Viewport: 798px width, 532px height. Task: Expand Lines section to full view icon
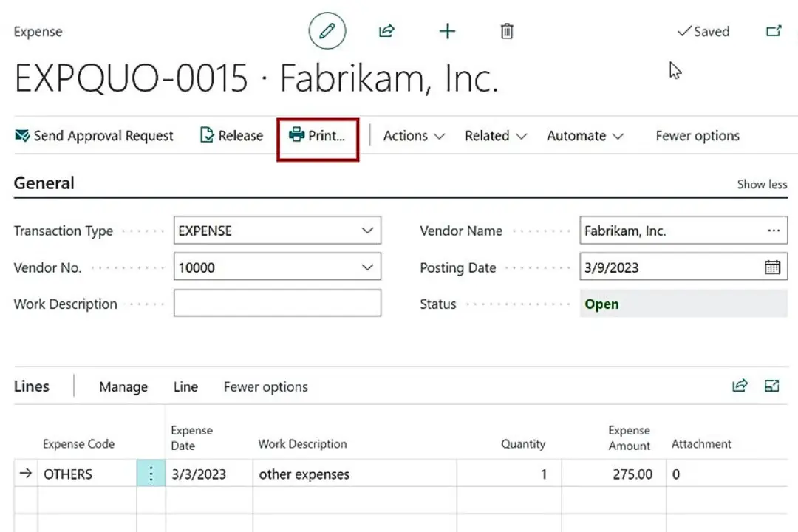(x=772, y=386)
